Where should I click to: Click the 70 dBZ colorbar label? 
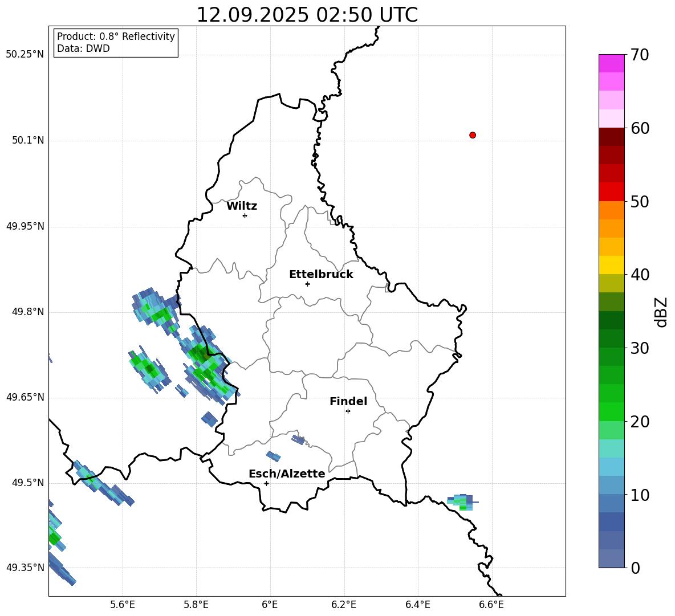click(640, 55)
